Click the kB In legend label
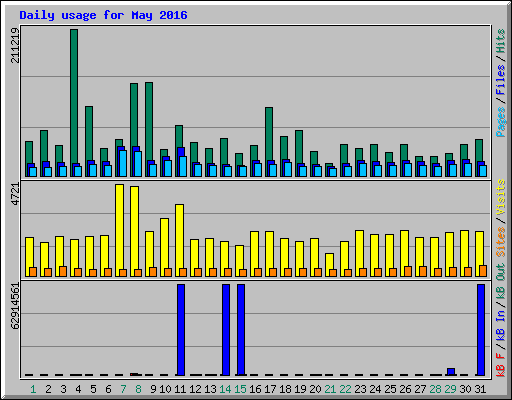 [x=500, y=324]
